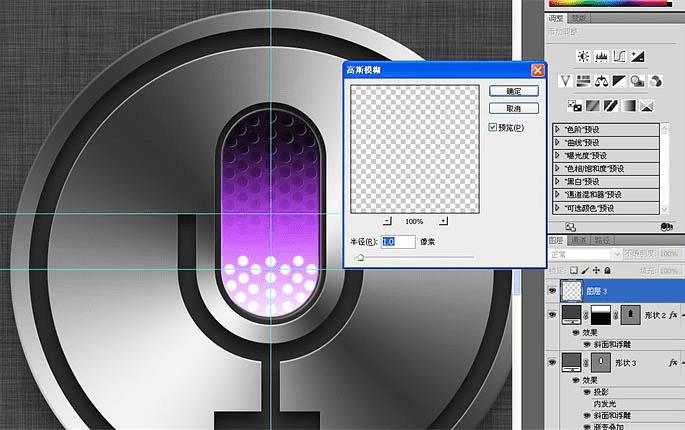Click lock image pixels brush icon

585,270
